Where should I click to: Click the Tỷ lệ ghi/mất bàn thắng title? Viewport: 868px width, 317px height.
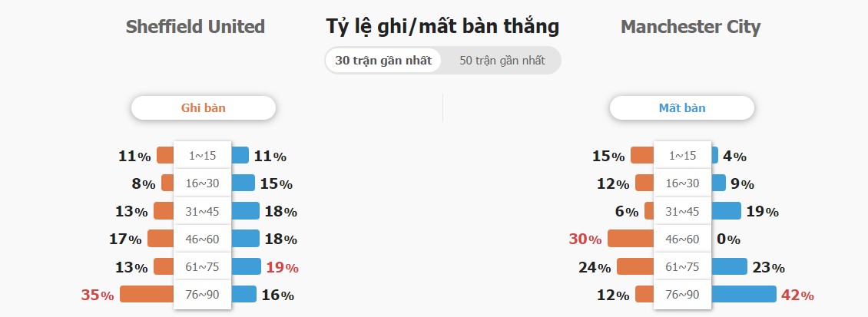442,27
